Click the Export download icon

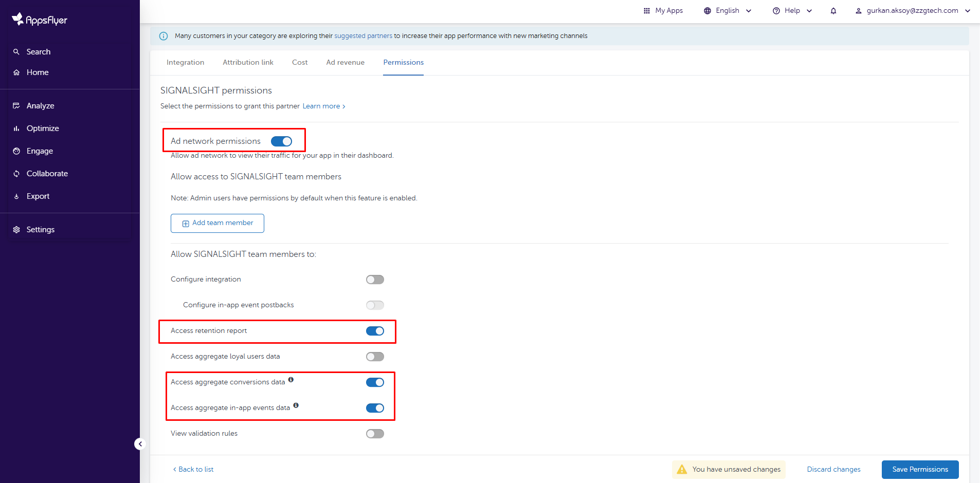coord(16,196)
